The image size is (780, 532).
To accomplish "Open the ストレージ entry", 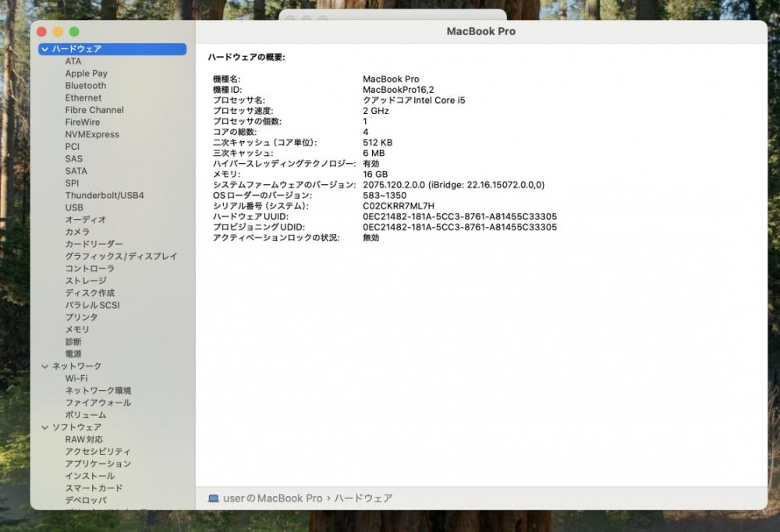I will (x=86, y=281).
